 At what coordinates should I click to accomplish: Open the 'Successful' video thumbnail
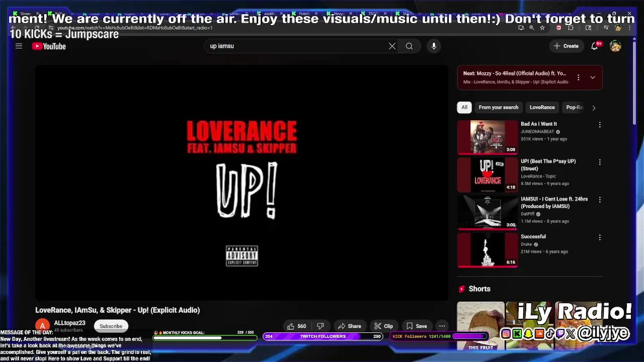pyautogui.click(x=487, y=250)
